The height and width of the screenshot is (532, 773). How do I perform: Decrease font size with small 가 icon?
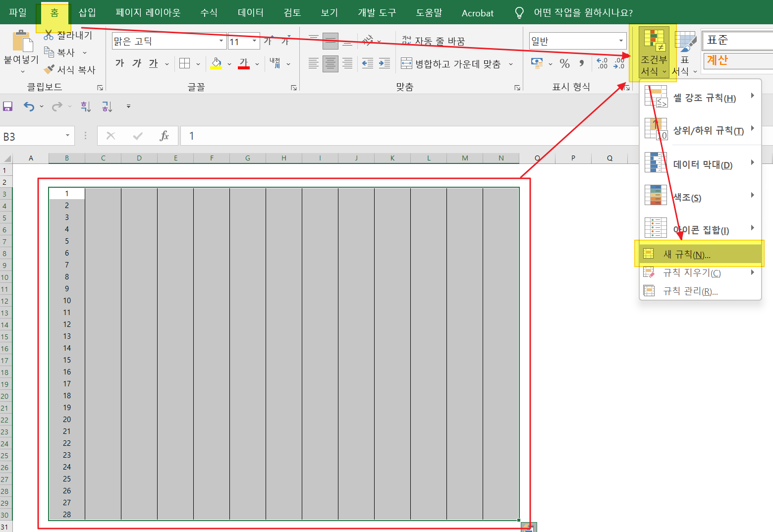tap(285, 41)
